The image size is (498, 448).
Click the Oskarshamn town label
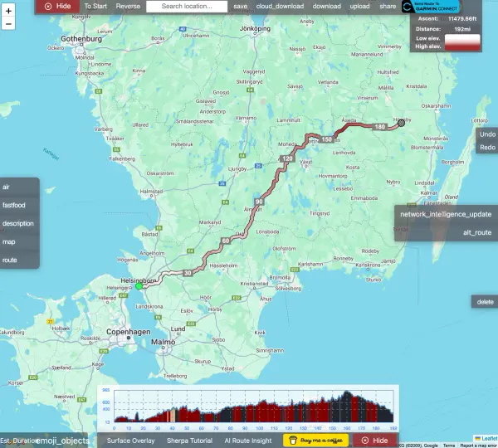coord(436,105)
